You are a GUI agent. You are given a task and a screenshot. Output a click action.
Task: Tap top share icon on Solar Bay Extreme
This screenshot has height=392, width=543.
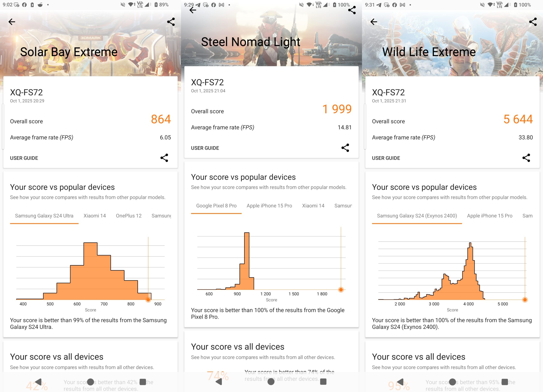(171, 22)
